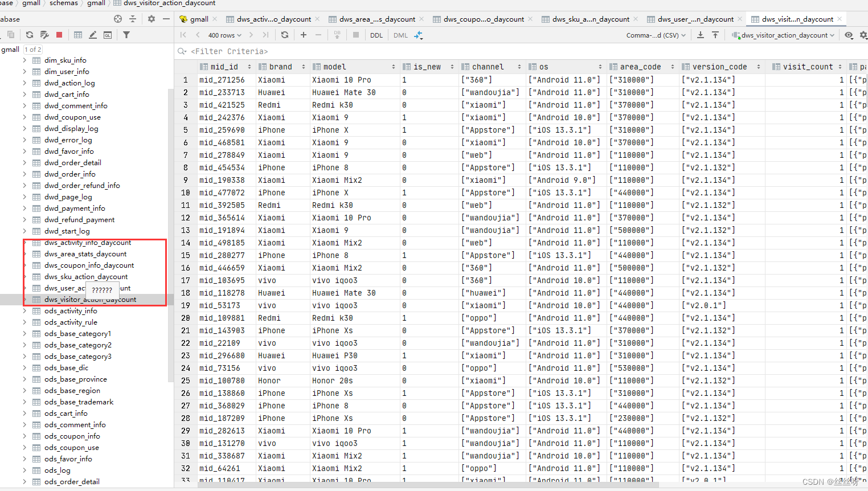Open the eye view options icon

point(849,35)
